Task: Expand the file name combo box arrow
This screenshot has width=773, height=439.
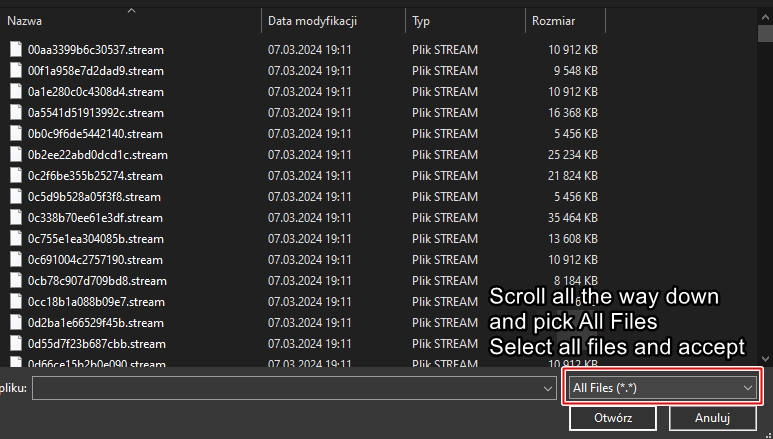Action: 547,387
